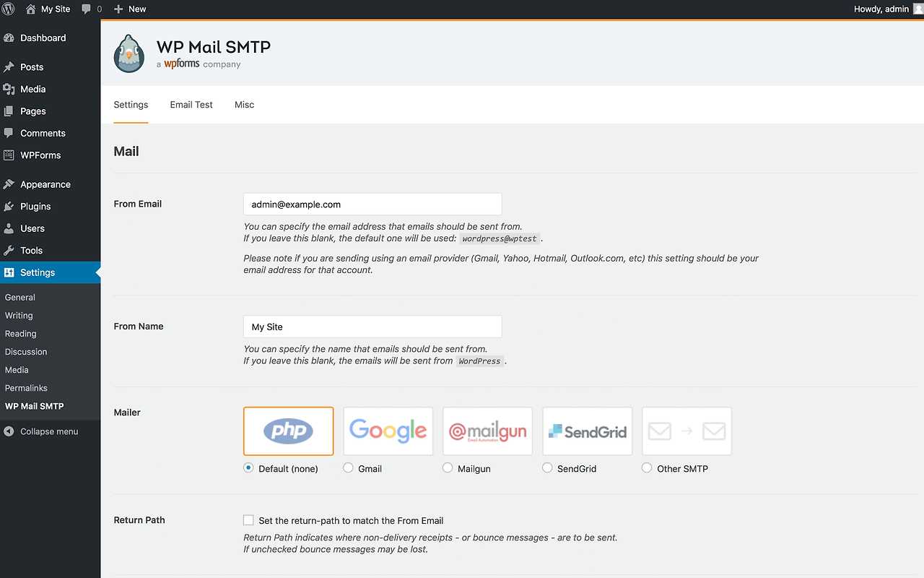This screenshot has height=578, width=924.
Task: Click the Other SMTP envelope icon
Action: 687,430
